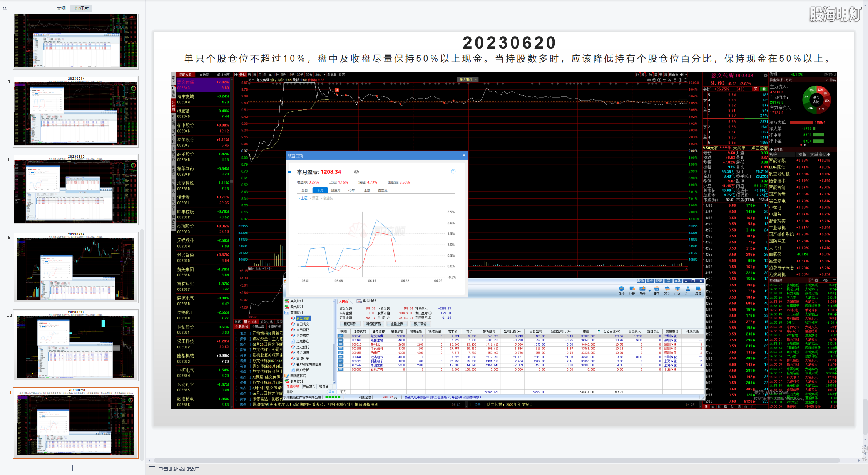Open slide 7 thumbnail titled 20230614

coord(76,112)
